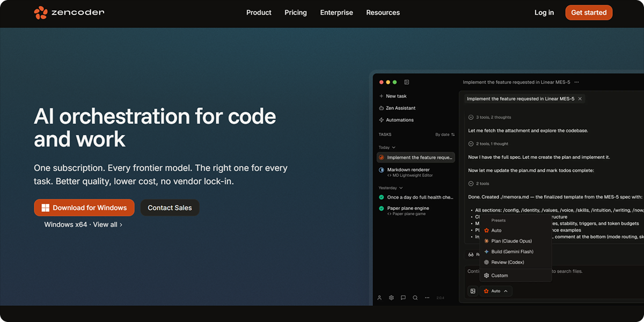Screen dimensions: 644x322
Task: Click the TASKS section heading
Action: point(385,135)
